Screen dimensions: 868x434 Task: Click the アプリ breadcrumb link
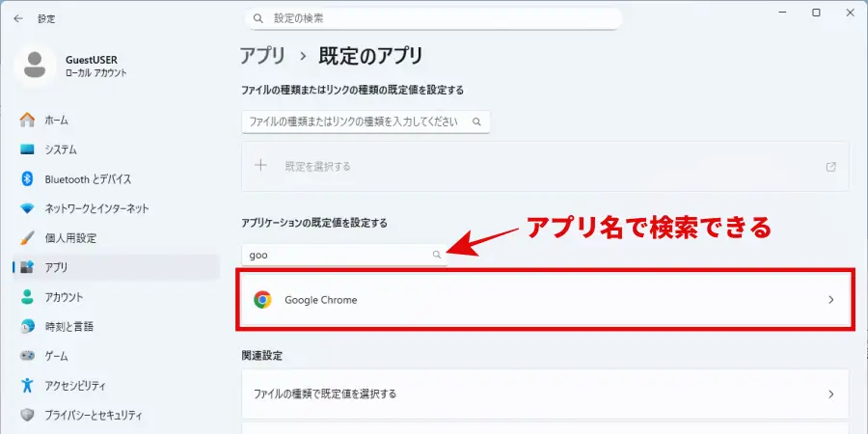[x=262, y=56]
